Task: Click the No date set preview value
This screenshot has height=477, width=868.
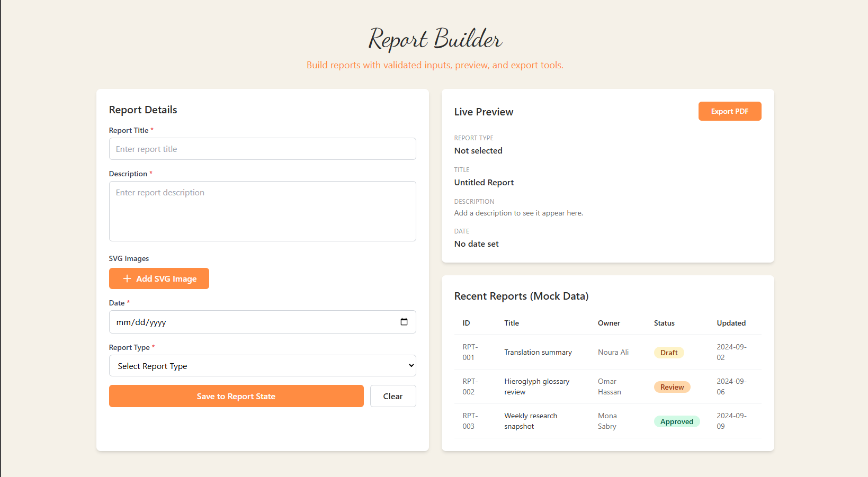Action: pos(477,244)
